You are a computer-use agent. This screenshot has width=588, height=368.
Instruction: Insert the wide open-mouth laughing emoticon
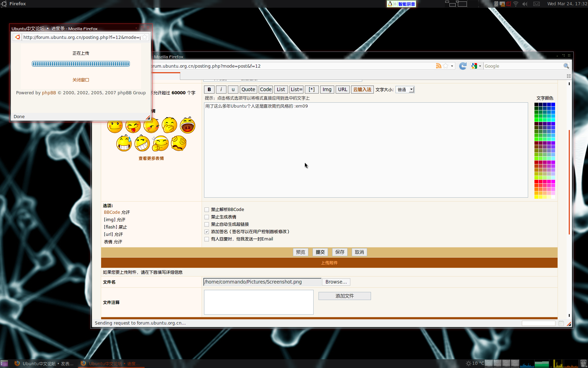(188, 125)
